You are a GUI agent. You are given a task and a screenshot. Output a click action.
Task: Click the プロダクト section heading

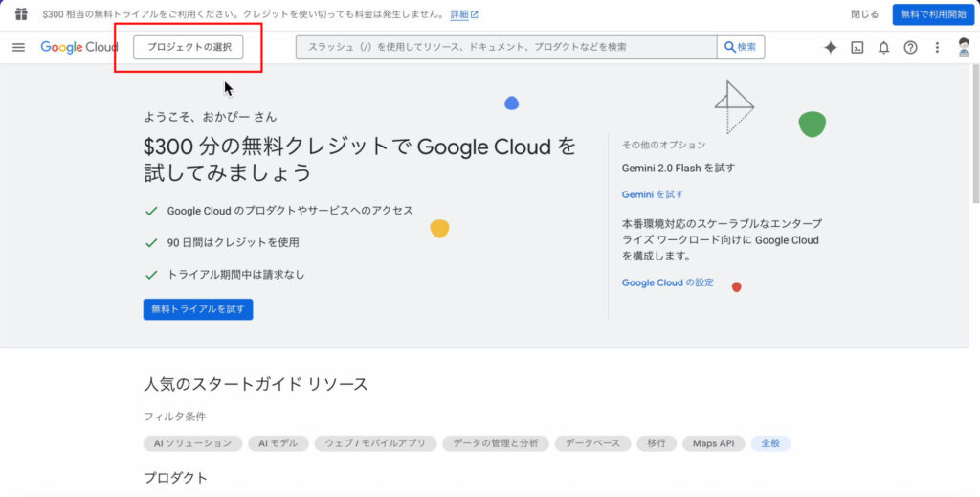[x=176, y=478]
